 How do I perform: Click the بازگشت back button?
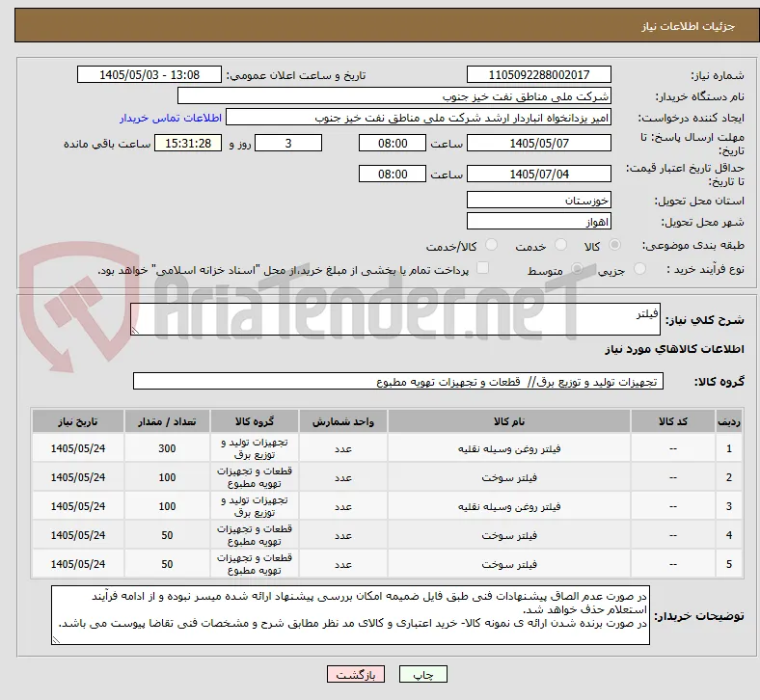(356, 674)
